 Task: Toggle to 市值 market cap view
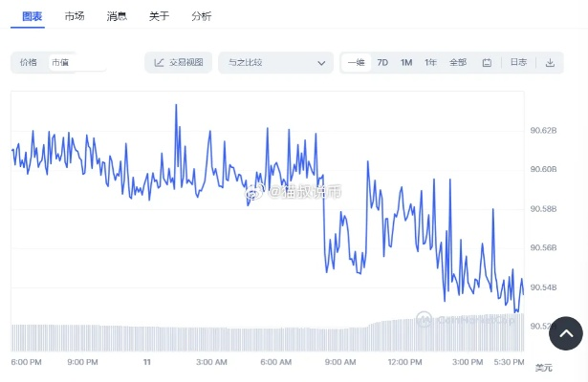click(61, 63)
